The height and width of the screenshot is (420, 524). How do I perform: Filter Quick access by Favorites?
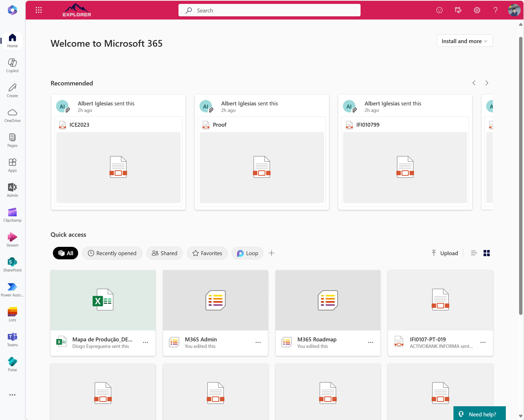(x=207, y=253)
